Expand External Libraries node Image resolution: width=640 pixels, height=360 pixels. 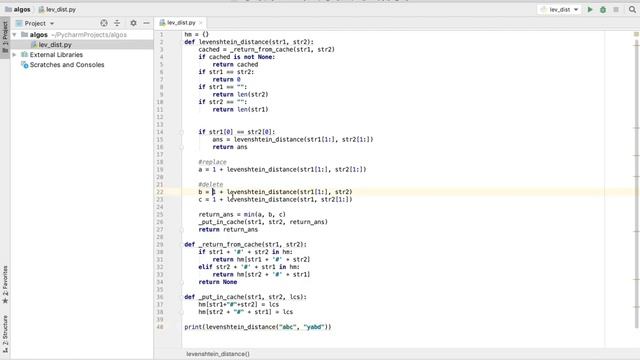[15, 54]
